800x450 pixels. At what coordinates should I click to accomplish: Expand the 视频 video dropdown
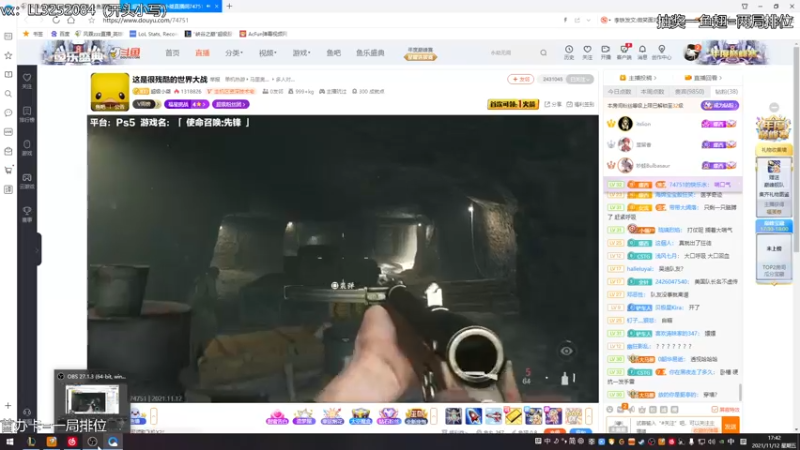click(x=267, y=53)
